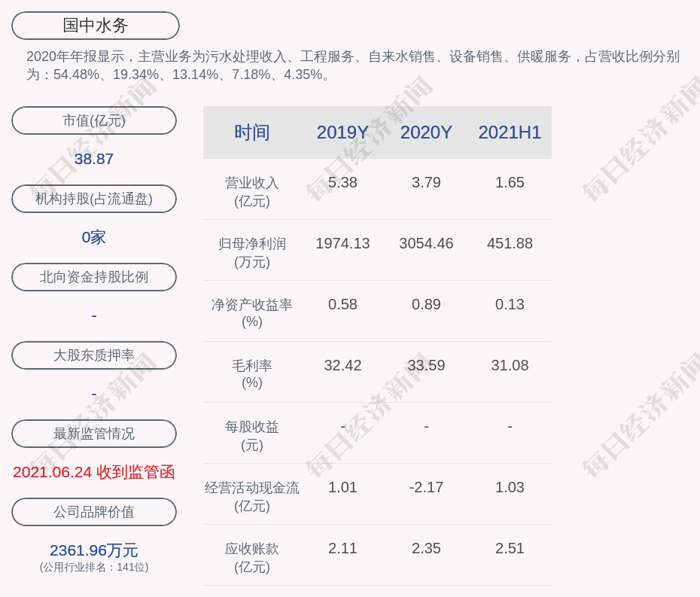Image resolution: width=700 pixels, height=597 pixels.
Task: Click revenue value 3.79
Action: pyautogui.click(x=426, y=183)
